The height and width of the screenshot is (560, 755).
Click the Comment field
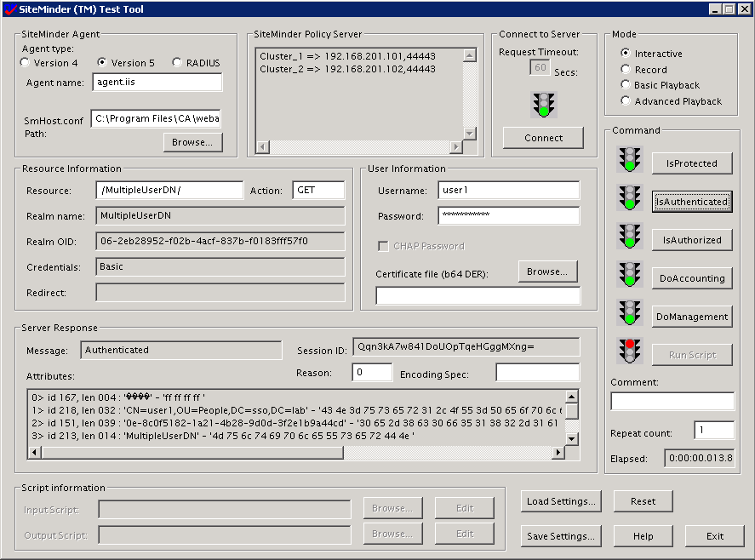click(x=672, y=401)
